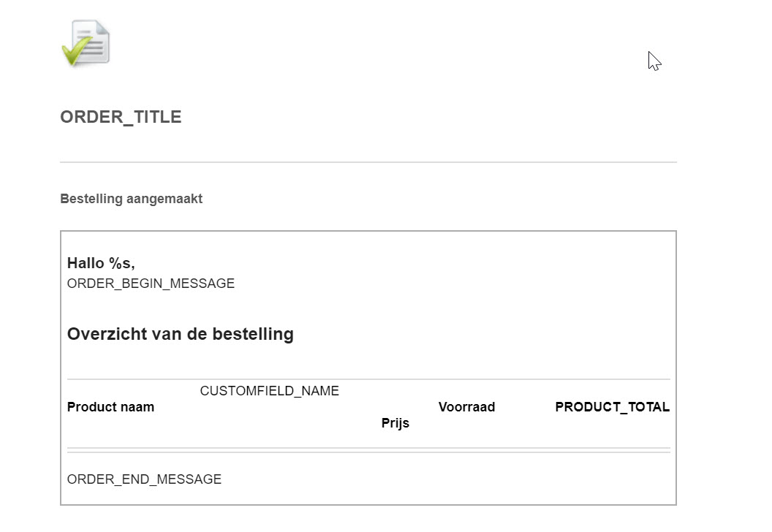
Task: Click the ORDER_BEGIN_MESSAGE placeholder
Action: pyautogui.click(x=151, y=284)
